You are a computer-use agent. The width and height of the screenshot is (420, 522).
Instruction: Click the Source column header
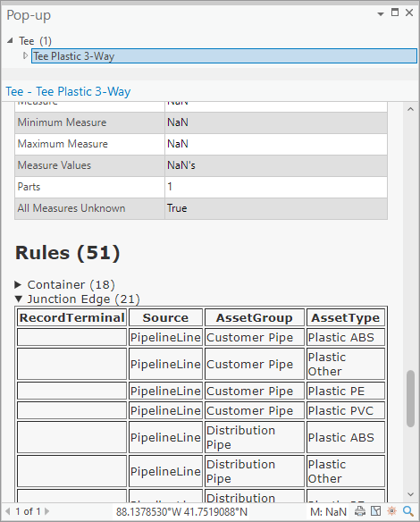[165, 317]
